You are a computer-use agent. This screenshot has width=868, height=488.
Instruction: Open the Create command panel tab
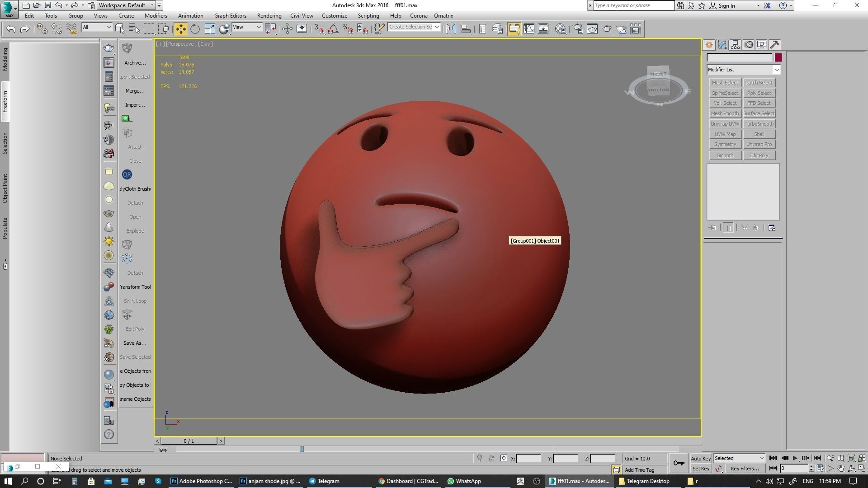click(709, 45)
